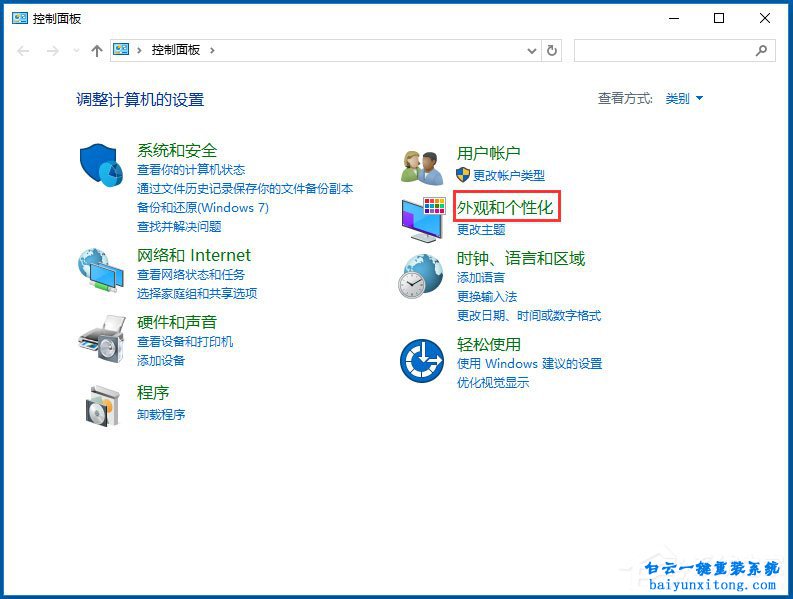The height and width of the screenshot is (599, 793).
Task: Click 添加设备 link
Action: (161, 361)
